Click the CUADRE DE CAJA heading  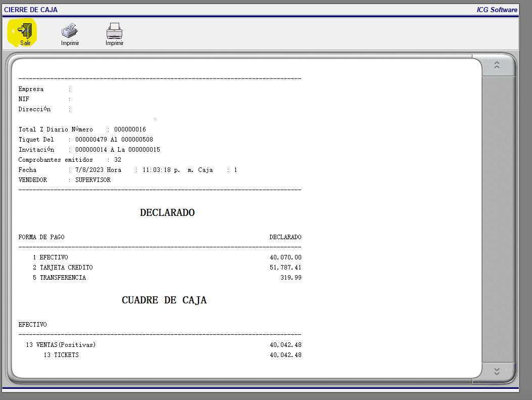pos(164,300)
